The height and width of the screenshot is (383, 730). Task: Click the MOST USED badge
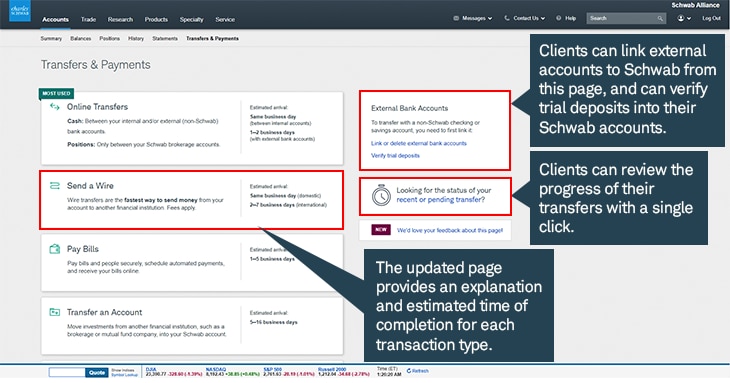tap(56, 94)
